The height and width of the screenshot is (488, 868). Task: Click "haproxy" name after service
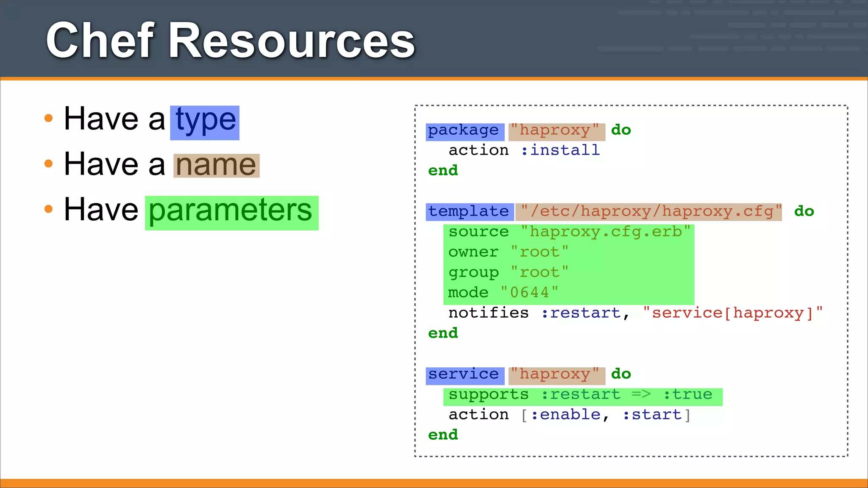pyautogui.click(x=556, y=375)
